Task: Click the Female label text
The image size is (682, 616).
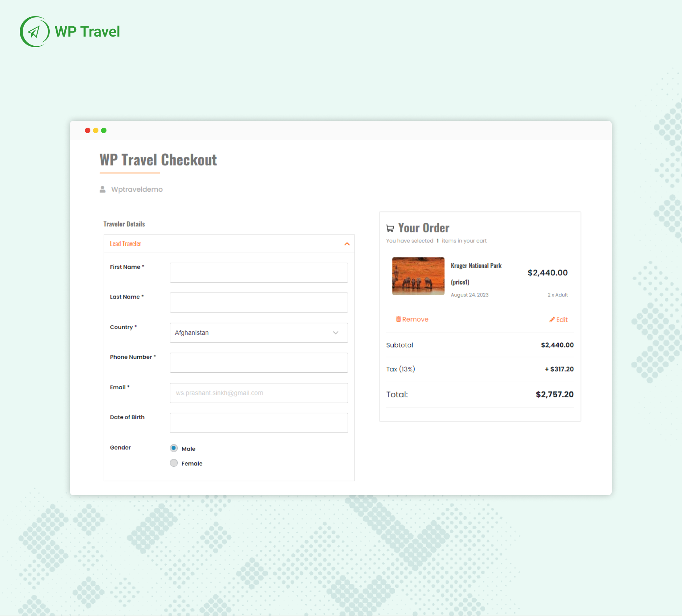Action: tap(192, 463)
